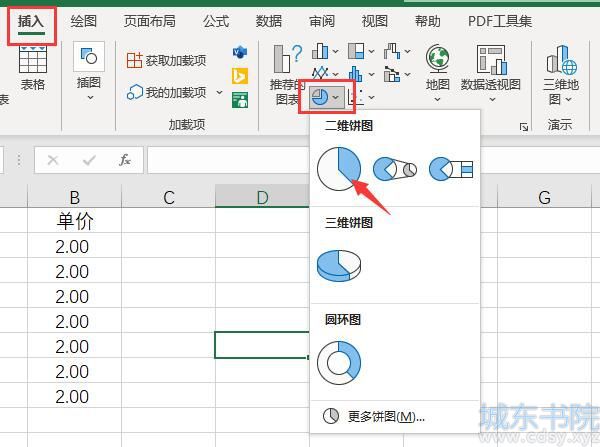The width and height of the screenshot is (600, 447).
Task: Insert a 数据透视图 pivot chart
Action: (x=491, y=73)
